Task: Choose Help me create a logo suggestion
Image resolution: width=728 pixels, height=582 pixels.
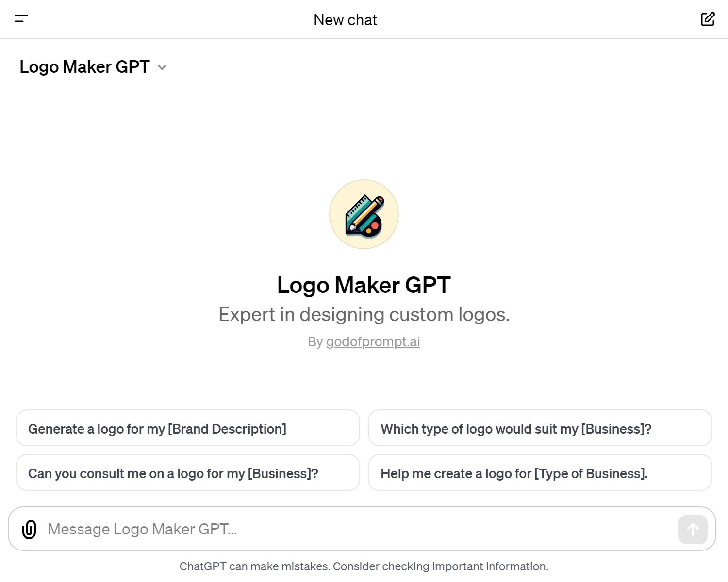Action: click(540, 473)
